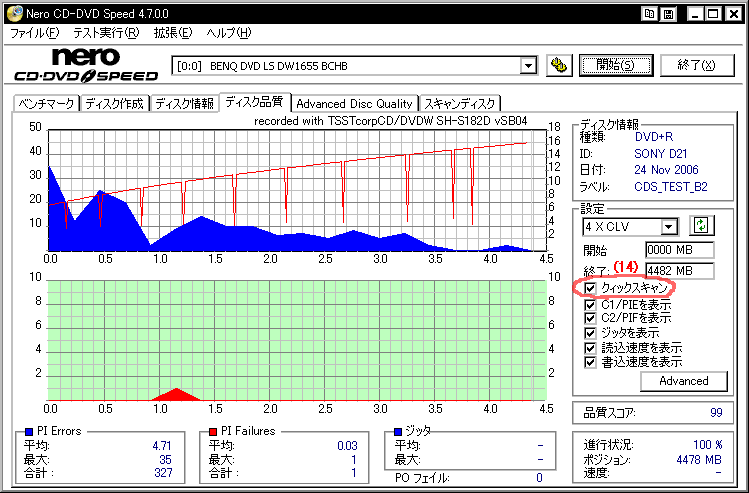Image resolution: width=749 pixels, height=493 pixels.
Task: Click the Nero CD-DVD Speed logo
Action: pyautogui.click(x=86, y=65)
